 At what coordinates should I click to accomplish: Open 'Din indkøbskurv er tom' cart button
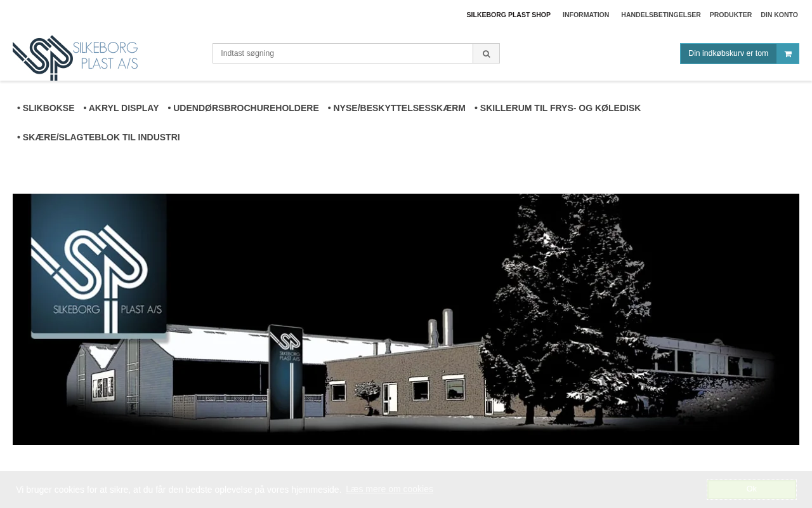[x=728, y=53]
